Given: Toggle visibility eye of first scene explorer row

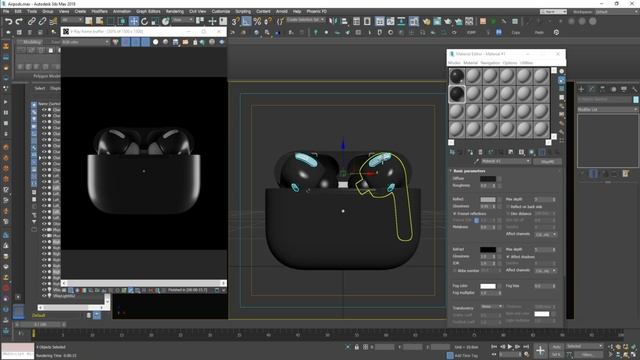Looking at the screenshot, I should click(x=44, y=110).
